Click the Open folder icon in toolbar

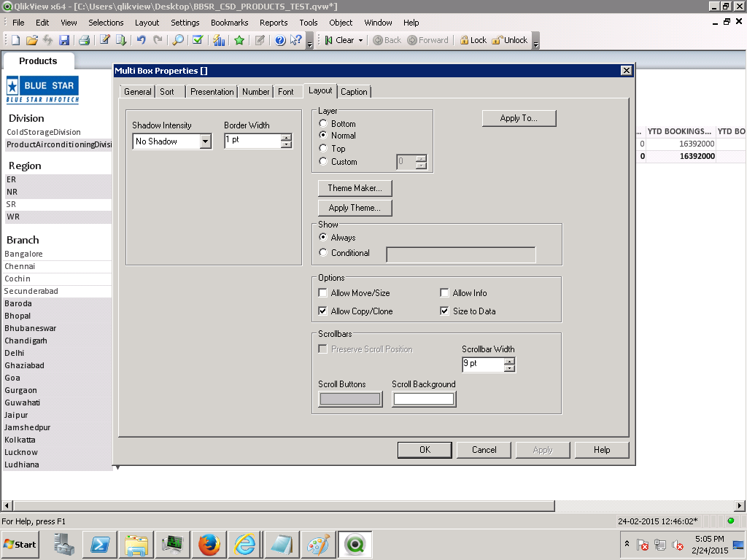coord(31,41)
